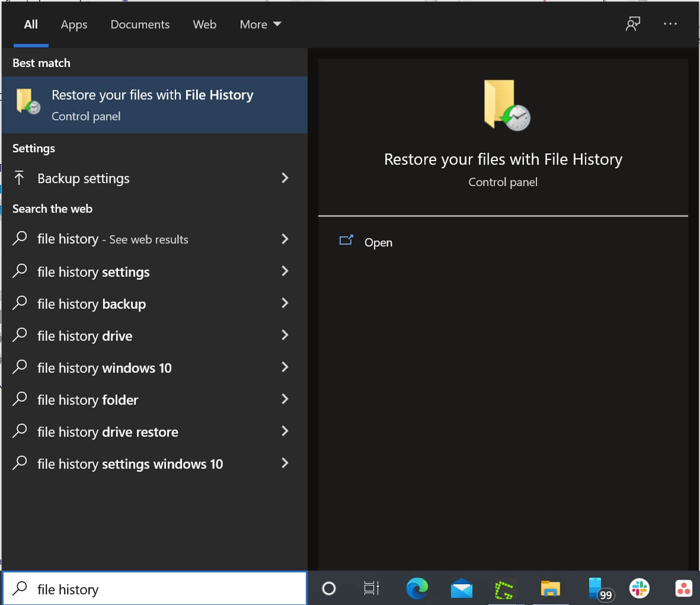Expand the More filter dropdown
Image resolution: width=700 pixels, height=605 pixels.
point(260,24)
